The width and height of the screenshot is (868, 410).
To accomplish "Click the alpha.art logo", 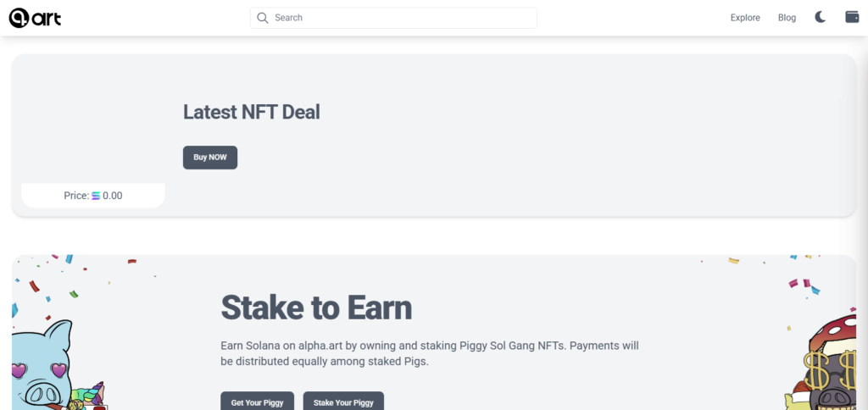I will (x=35, y=18).
